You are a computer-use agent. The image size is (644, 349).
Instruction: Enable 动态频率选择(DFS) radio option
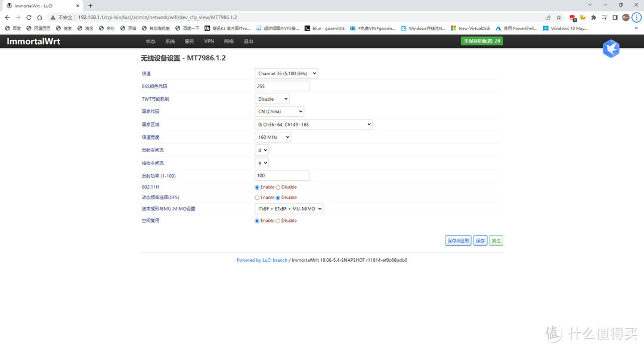point(258,197)
